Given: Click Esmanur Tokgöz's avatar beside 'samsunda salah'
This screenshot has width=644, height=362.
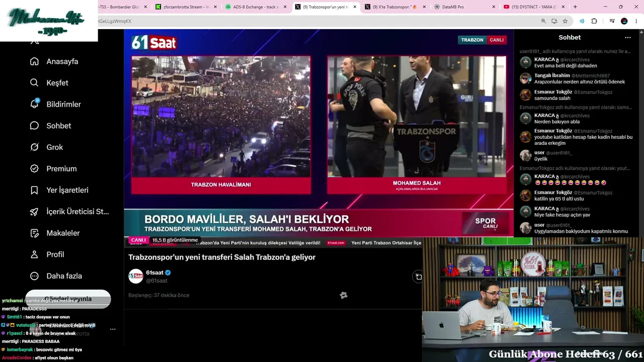Looking at the screenshot, I should 526,95.
